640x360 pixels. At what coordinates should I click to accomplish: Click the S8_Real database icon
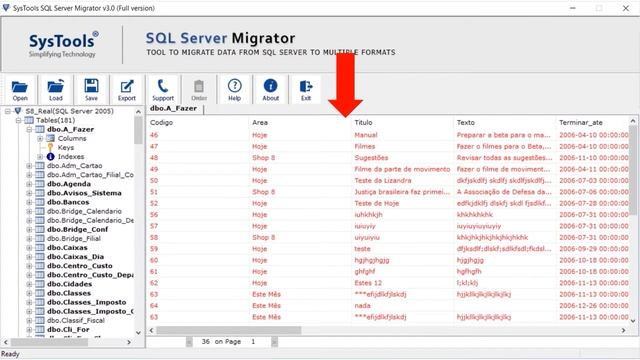click(x=18, y=111)
